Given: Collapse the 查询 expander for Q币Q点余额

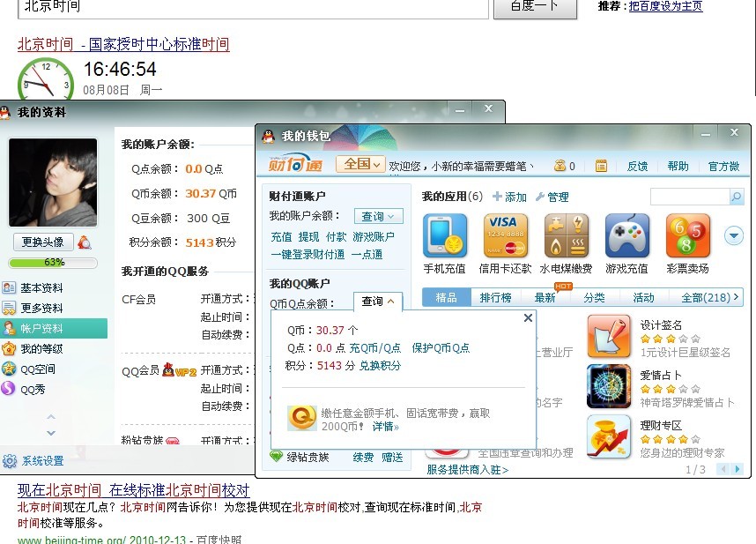Looking at the screenshot, I should click(378, 301).
